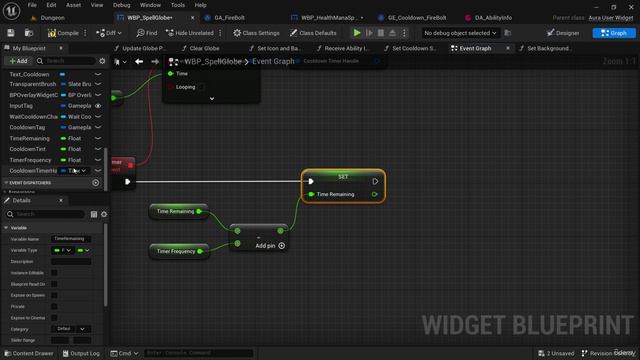Open the Category dropdown

tap(71, 329)
